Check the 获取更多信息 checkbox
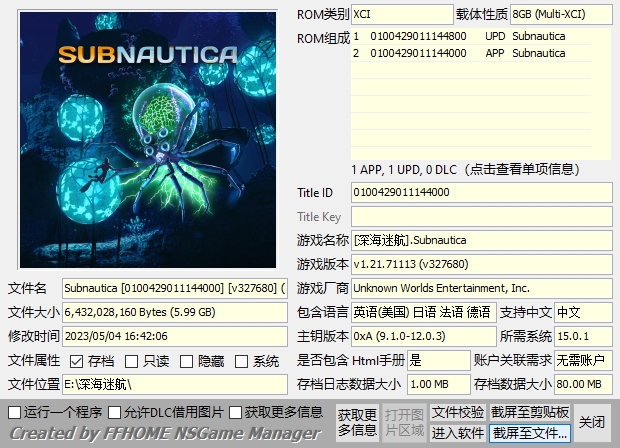 tap(236, 412)
